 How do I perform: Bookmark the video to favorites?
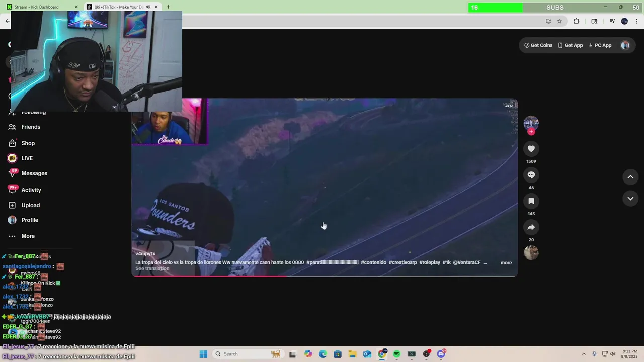pos(531,201)
